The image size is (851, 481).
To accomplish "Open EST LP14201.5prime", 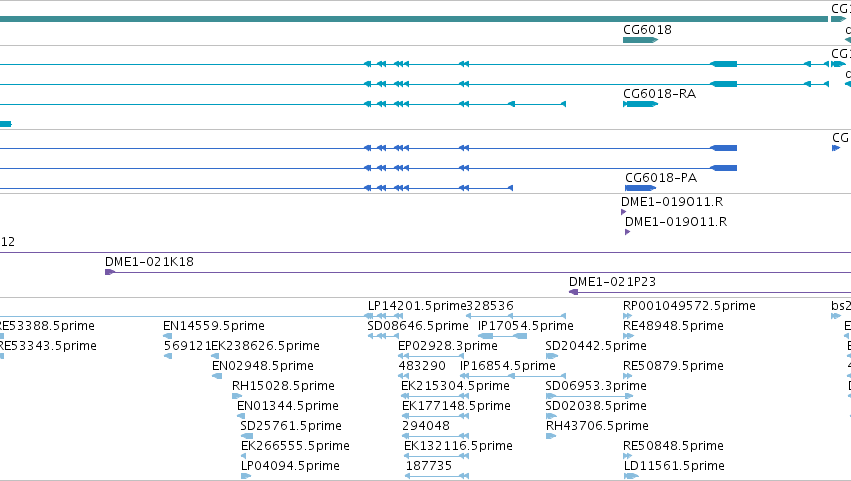I will tap(417, 306).
